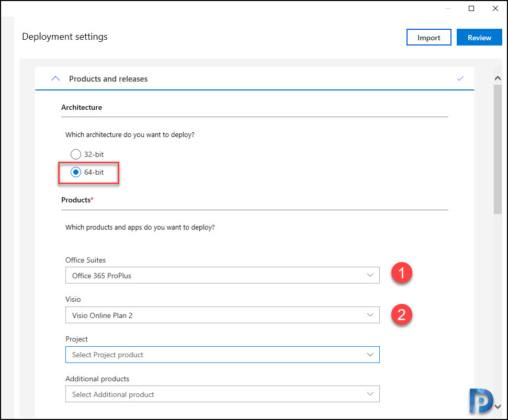The width and height of the screenshot is (508, 420).
Task: Click the Import button
Action: pyautogui.click(x=428, y=37)
